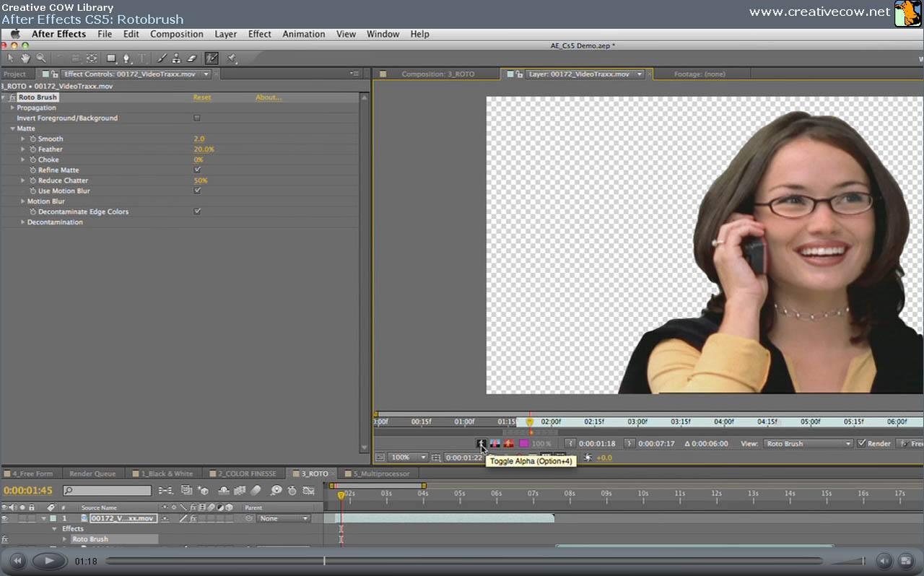924x576 pixels.
Task: Uncheck the Render checkbox
Action: (x=861, y=443)
